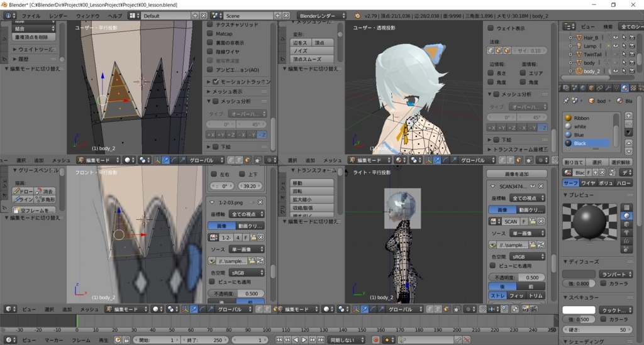
Task: Open the World properties globe tab
Action: tap(583, 88)
